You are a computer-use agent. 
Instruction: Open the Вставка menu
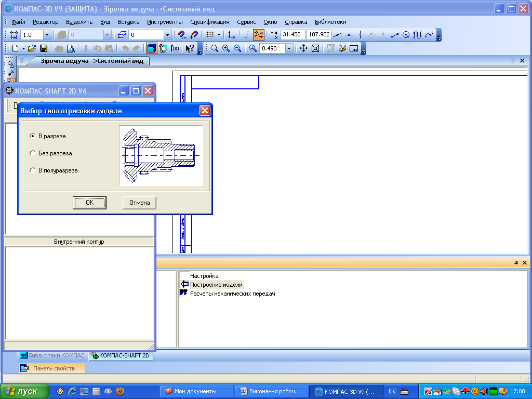(129, 22)
